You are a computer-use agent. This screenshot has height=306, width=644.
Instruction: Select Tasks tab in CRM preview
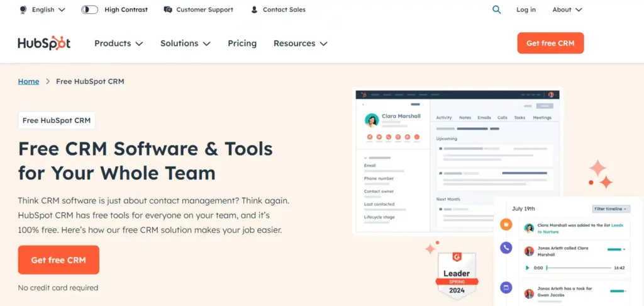[519, 118]
